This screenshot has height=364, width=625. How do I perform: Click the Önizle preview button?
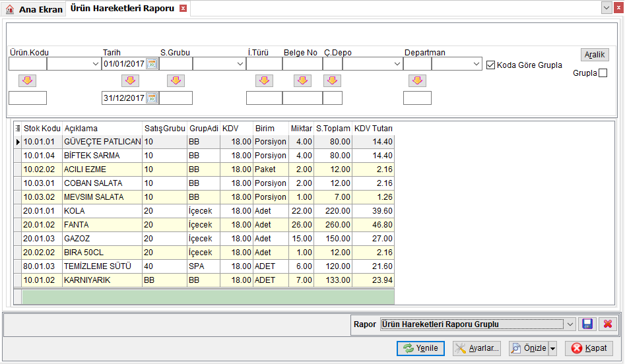click(529, 348)
